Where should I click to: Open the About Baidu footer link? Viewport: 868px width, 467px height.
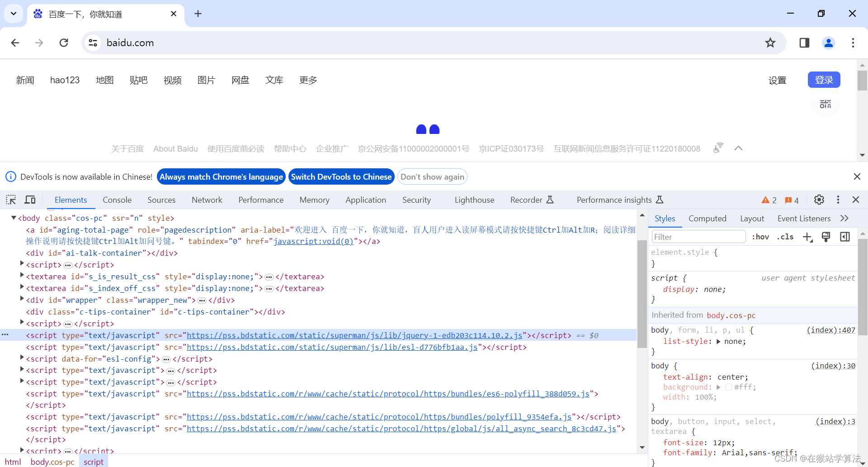click(175, 148)
